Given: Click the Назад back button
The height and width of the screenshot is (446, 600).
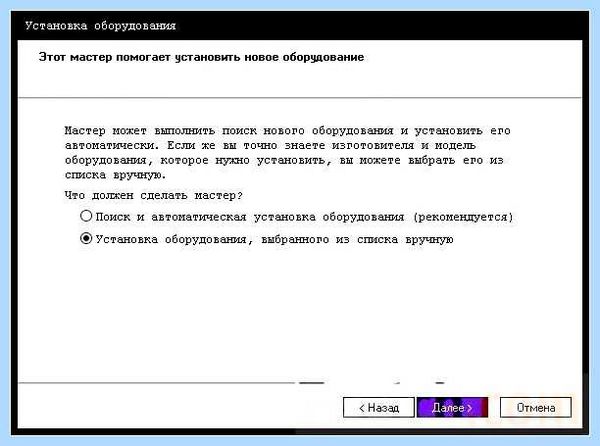Looking at the screenshot, I should coord(379,407).
